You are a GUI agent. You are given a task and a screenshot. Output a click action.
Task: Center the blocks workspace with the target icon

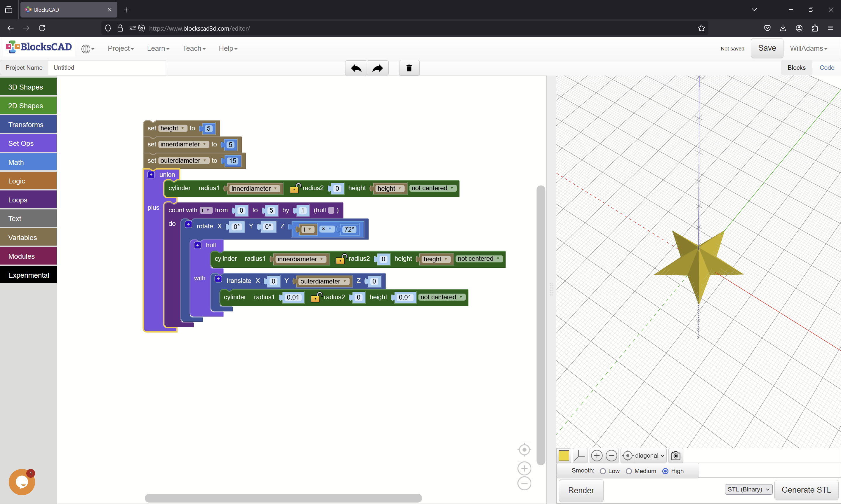coord(524,450)
